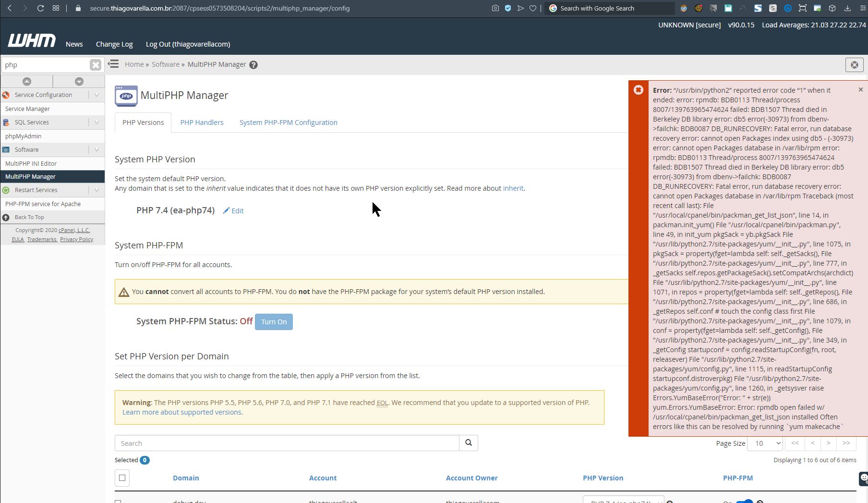Toggle the Restart Services chevron

pyautogui.click(x=96, y=190)
